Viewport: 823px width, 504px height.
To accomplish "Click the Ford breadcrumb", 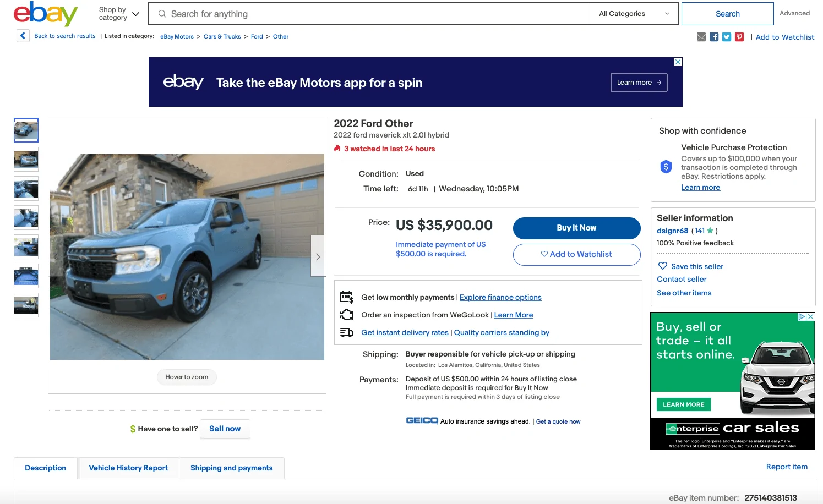I will click(x=257, y=37).
